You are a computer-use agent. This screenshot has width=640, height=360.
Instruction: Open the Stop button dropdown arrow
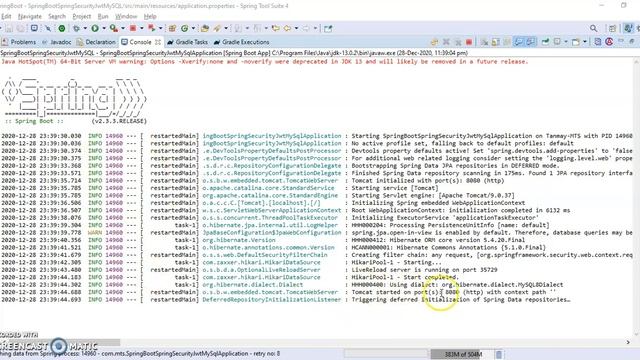142,28
